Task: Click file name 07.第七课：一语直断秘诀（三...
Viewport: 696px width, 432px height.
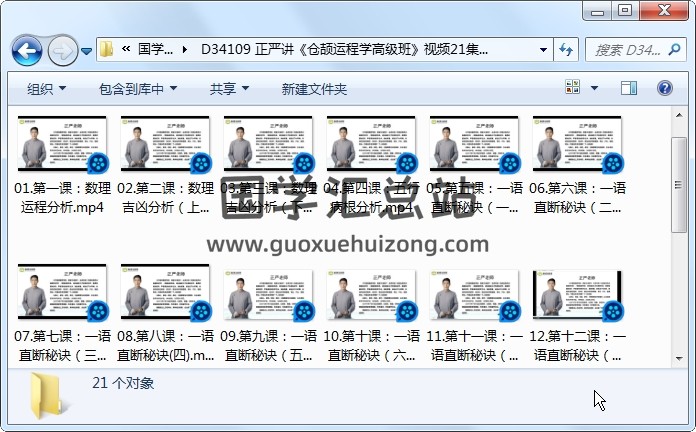Action: (x=62, y=345)
